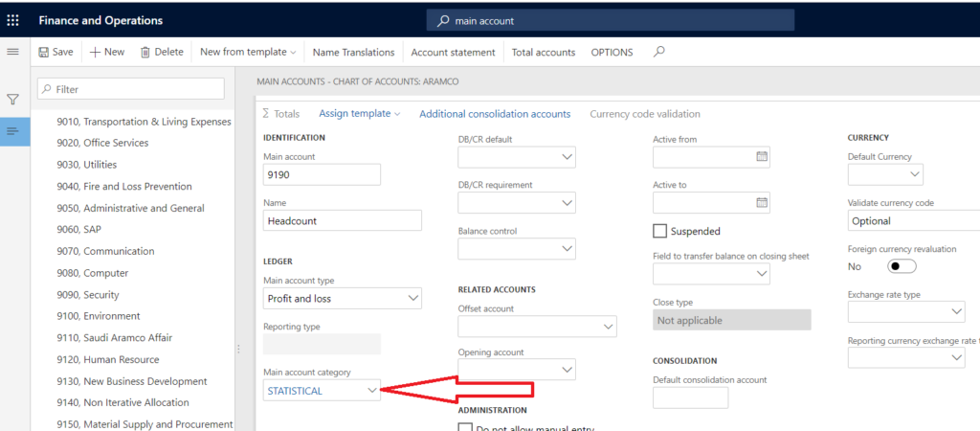This screenshot has width=980, height=431.
Task: Expand the Main account category dropdown
Action: pos(372,390)
